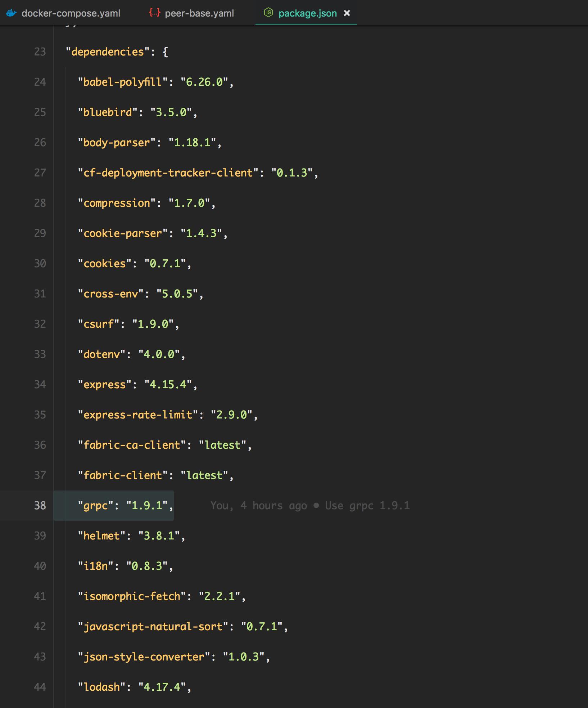Viewport: 588px width, 708px height.
Task: Click the "body-parser" key
Action: [x=117, y=143]
